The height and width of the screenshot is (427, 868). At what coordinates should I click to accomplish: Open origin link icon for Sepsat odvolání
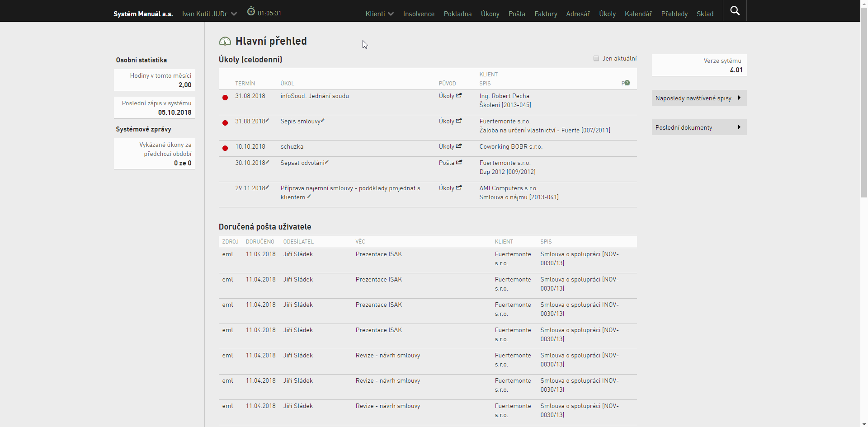pos(459,162)
